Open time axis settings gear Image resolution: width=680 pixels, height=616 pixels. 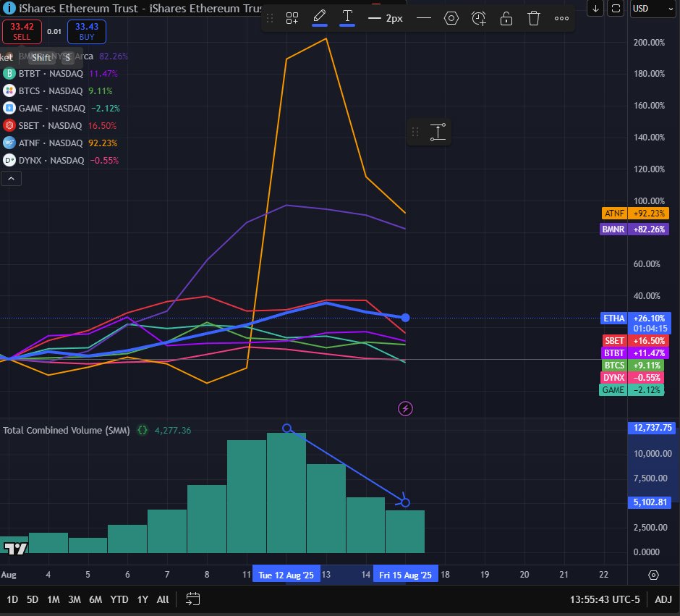coord(653,575)
